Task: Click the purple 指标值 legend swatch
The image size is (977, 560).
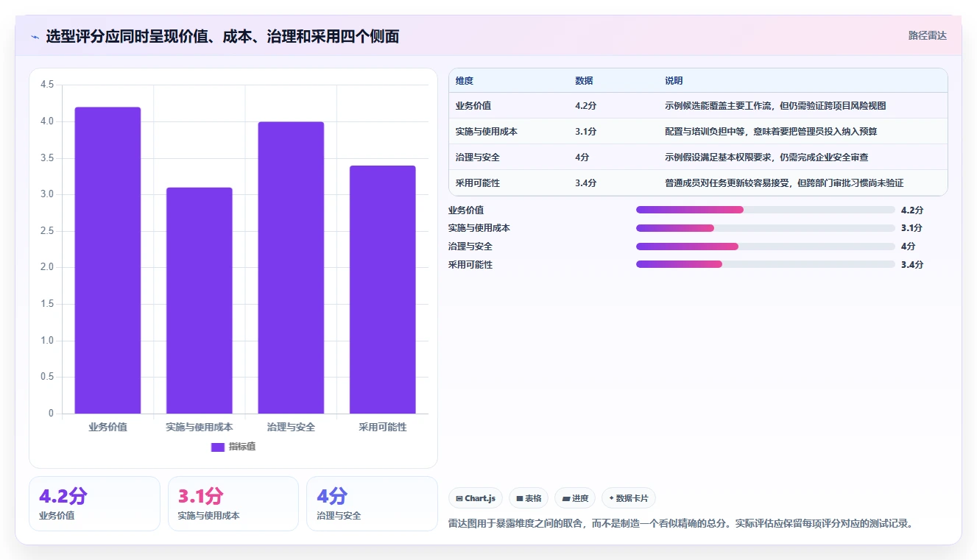Action: (x=217, y=447)
